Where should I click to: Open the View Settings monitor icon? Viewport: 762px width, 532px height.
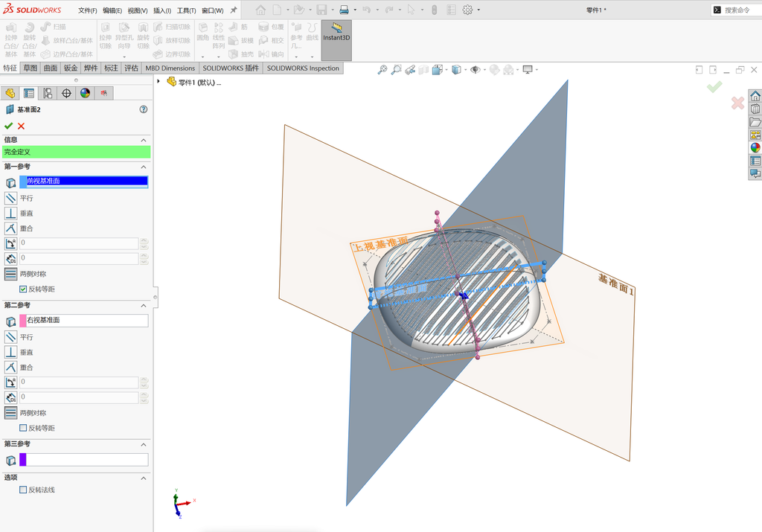click(x=528, y=70)
